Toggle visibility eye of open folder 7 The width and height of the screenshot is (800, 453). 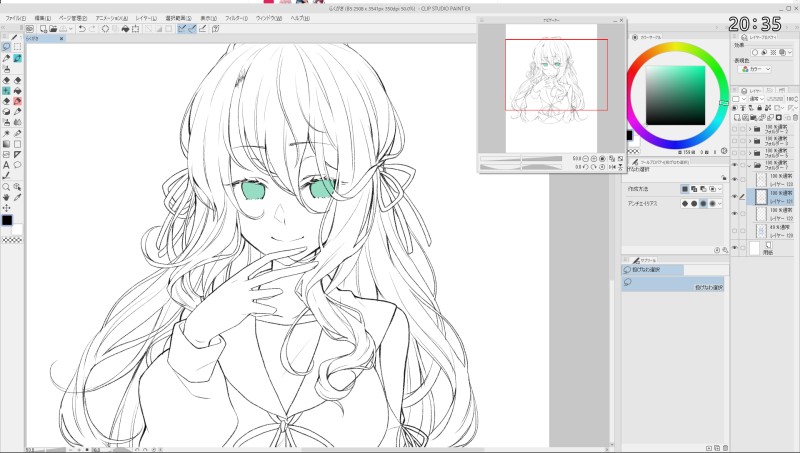pyautogui.click(x=735, y=165)
